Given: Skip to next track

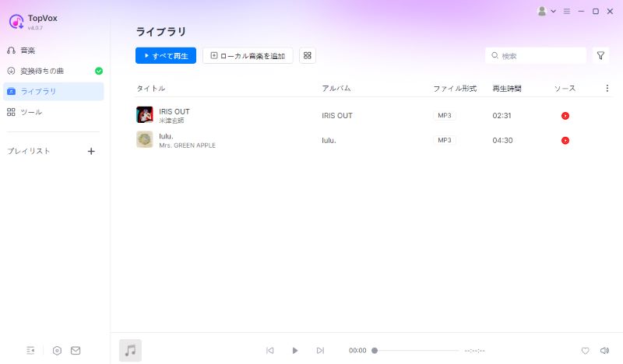Looking at the screenshot, I should pos(320,351).
